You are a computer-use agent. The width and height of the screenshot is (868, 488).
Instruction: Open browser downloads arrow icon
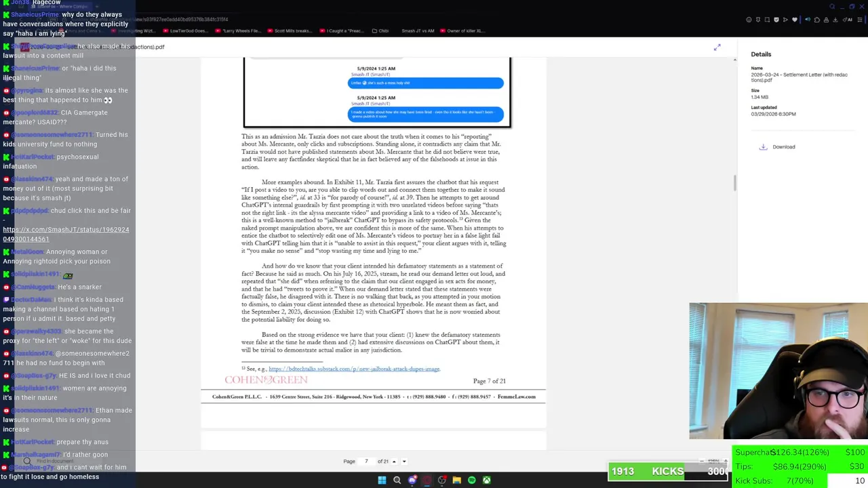[835, 20]
